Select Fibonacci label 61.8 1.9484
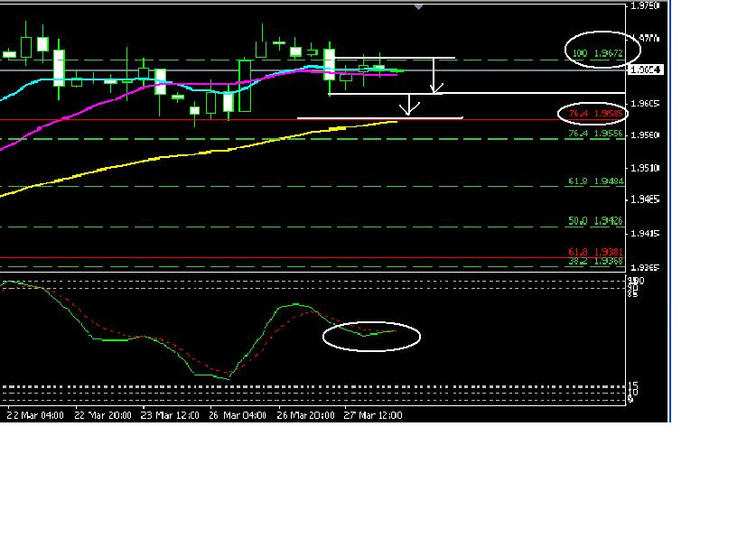Image resolution: width=756 pixels, height=547 pixels. (596, 181)
